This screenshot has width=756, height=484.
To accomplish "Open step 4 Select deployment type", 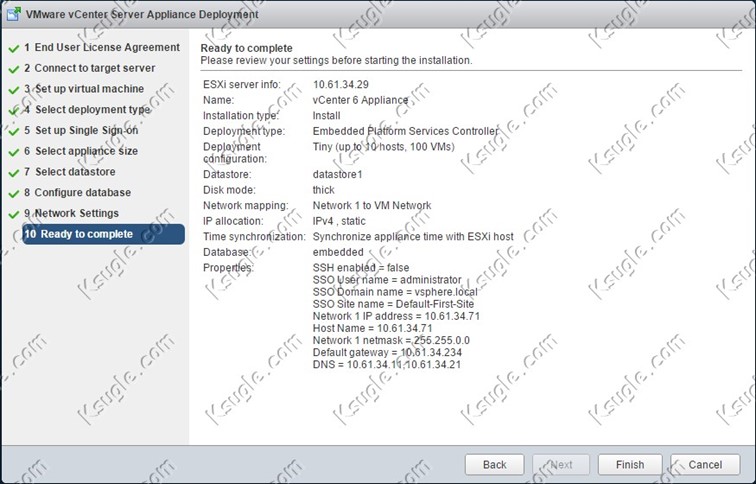I will [x=87, y=109].
